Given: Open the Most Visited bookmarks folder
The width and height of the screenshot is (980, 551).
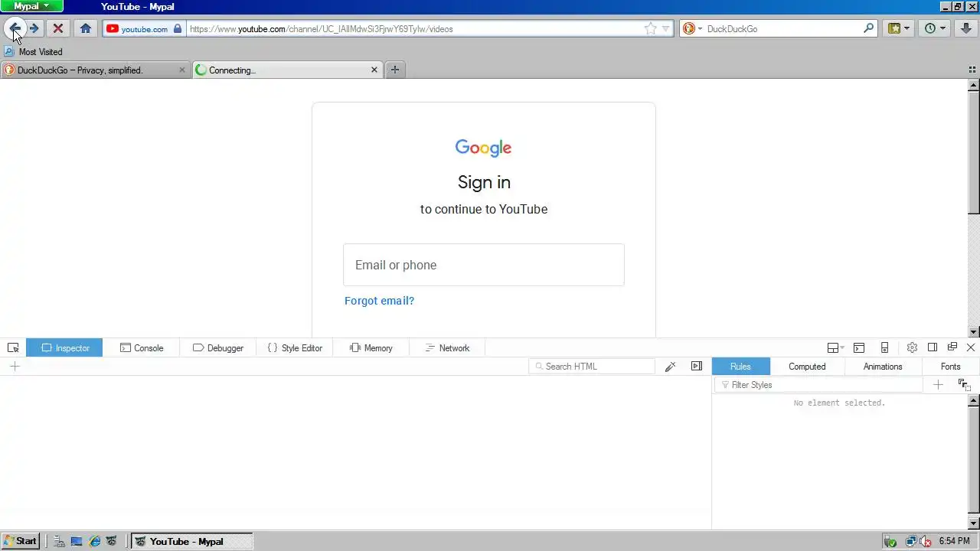Looking at the screenshot, I should (33, 51).
